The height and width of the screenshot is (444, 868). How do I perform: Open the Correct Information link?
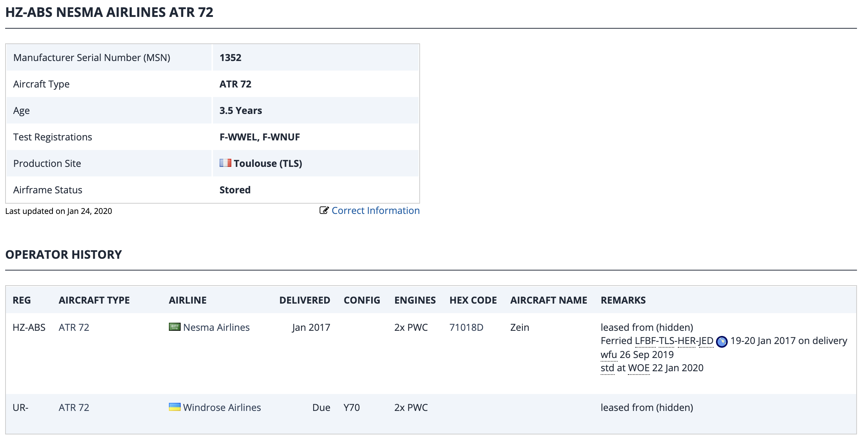[375, 211]
